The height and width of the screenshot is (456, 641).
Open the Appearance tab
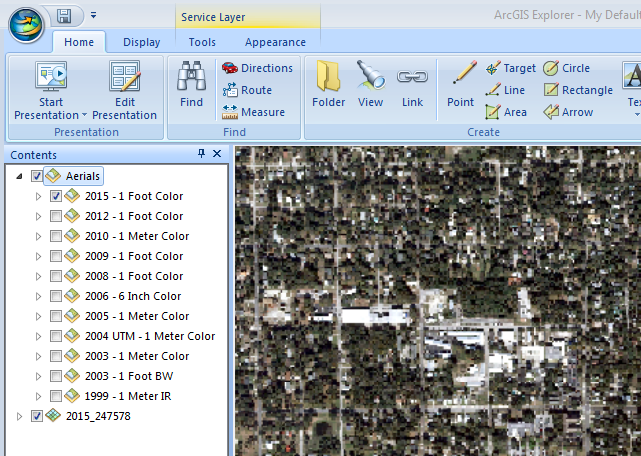pos(275,42)
